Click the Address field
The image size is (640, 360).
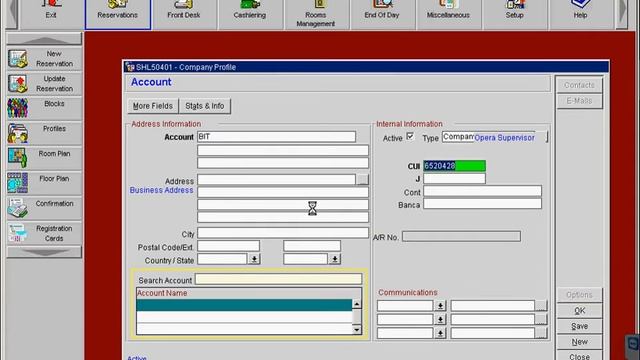tap(276, 180)
